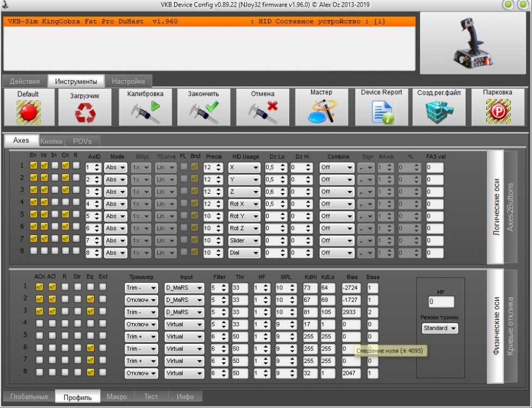Image resolution: width=532 pixels, height=408 pixels.
Task: Click Filter stepper for physical axis 2
Action: click(224, 300)
